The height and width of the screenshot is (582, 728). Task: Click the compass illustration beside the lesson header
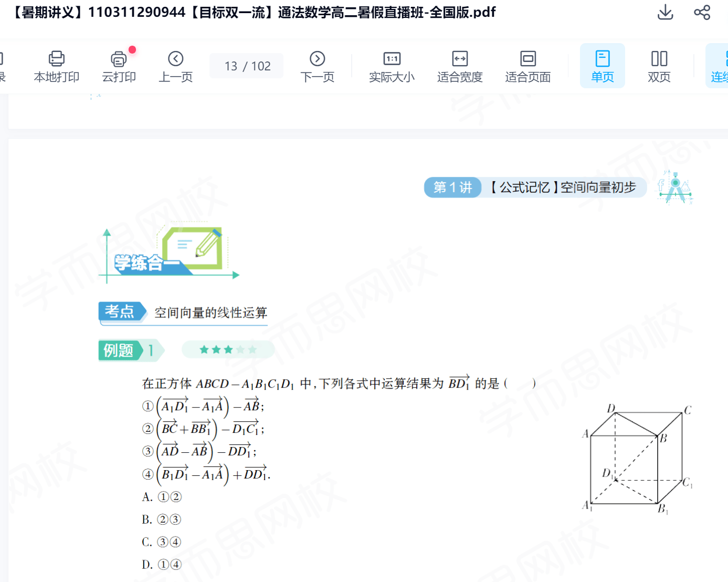pos(675,187)
